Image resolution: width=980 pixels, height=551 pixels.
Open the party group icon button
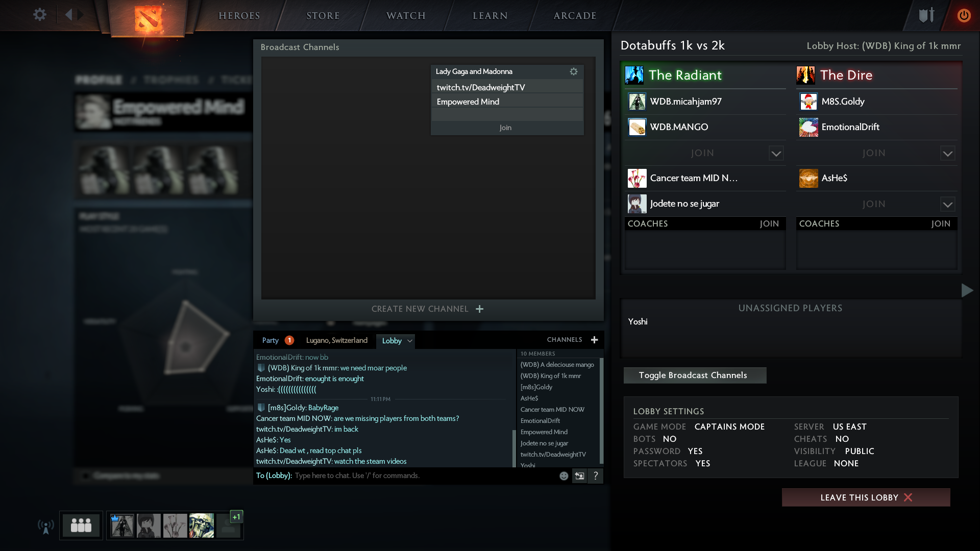tap(81, 525)
